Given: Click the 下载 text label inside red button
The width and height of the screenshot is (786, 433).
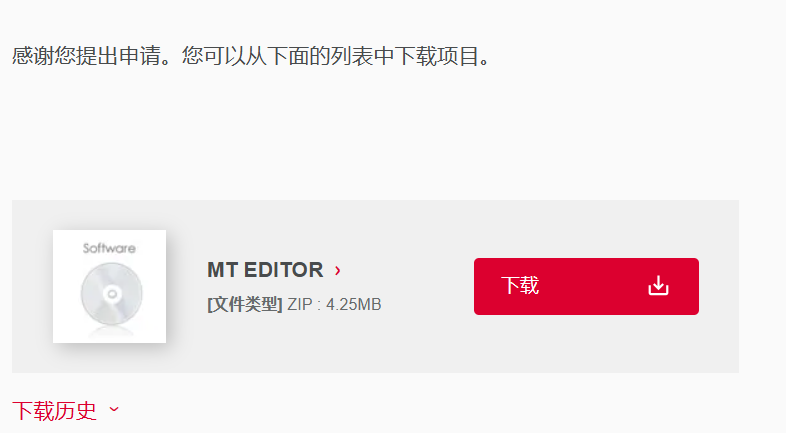Looking at the screenshot, I should pyautogui.click(x=520, y=286).
